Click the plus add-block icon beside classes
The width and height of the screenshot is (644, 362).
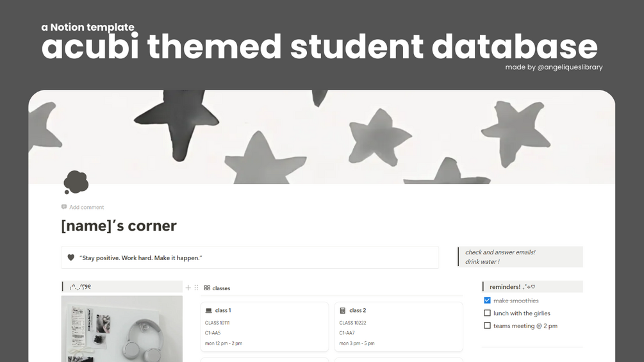pos(188,288)
